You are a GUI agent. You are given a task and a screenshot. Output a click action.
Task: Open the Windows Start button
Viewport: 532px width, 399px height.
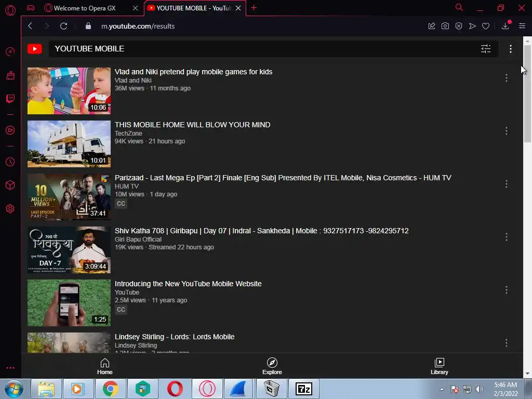14,389
